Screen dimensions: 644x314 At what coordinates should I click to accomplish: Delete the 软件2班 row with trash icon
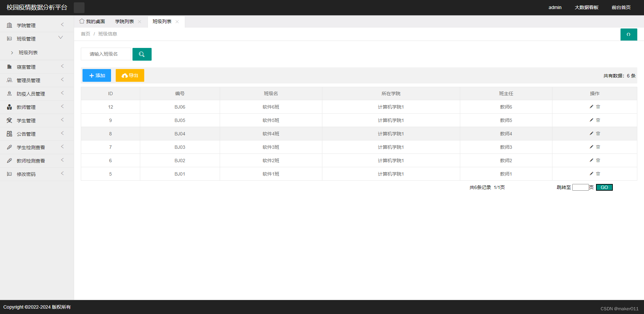598,160
